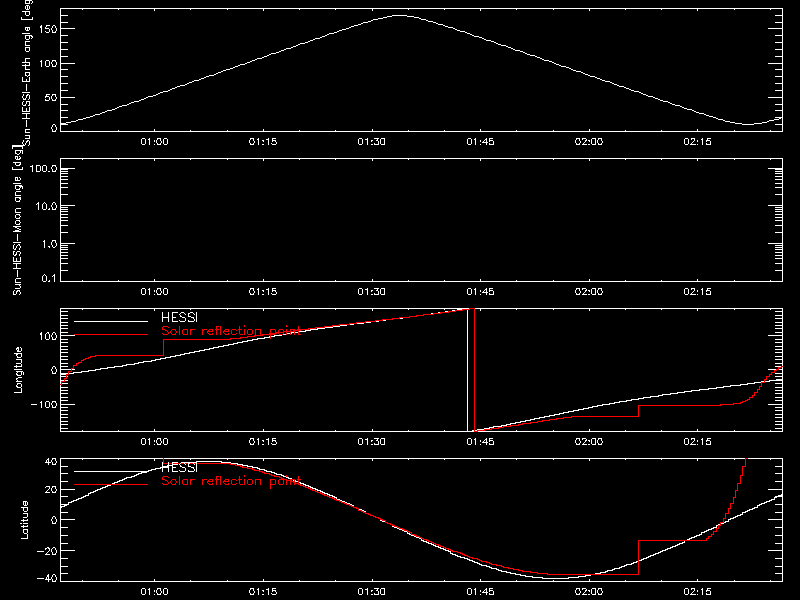The width and height of the screenshot is (800, 600).
Task: Click red legend line in Longitude plot
Action: [x=111, y=335]
